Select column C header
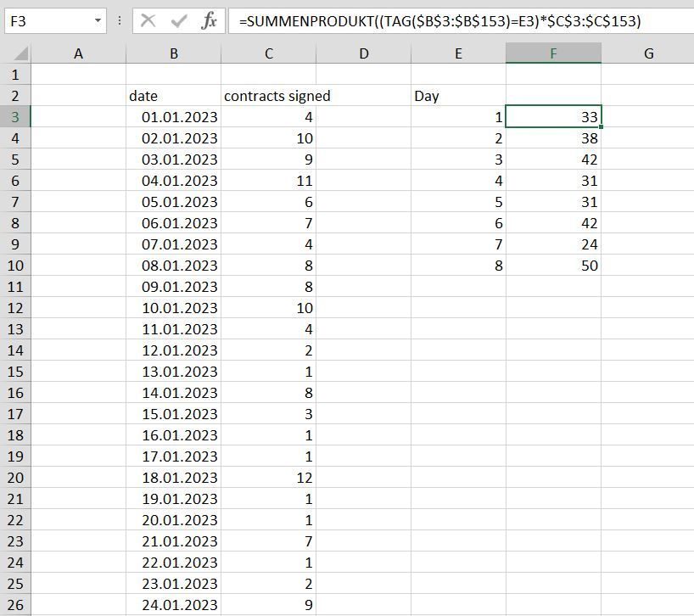694x616 pixels. 268,53
